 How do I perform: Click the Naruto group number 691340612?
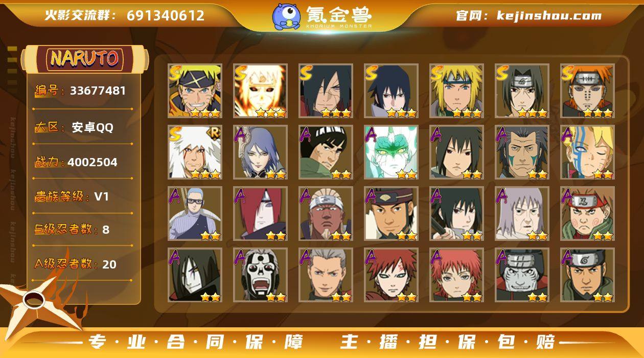(x=166, y=15)
